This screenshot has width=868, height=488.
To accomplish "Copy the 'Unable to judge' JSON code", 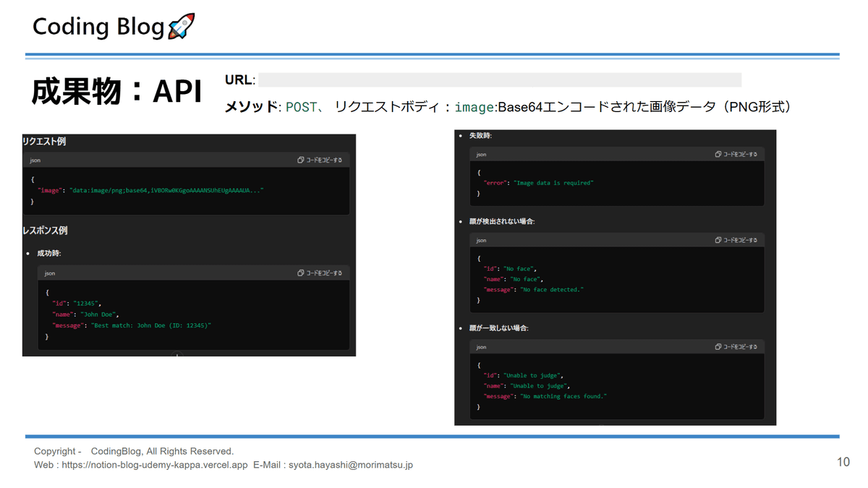I will pyautogui.click(x=736, y=347).
